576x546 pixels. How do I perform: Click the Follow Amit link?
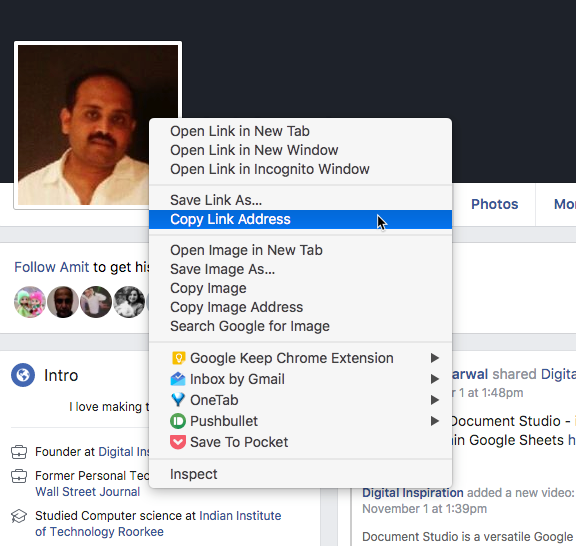tap(51, 267)
